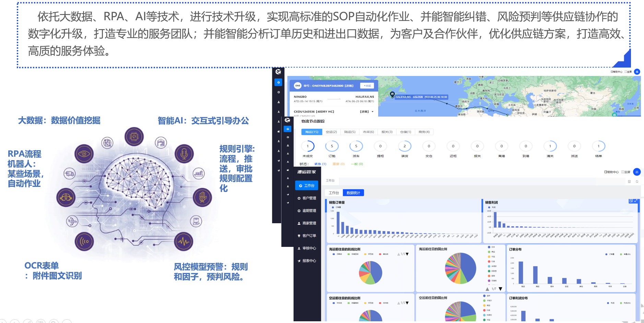Open 商家管理 in the dashboard sidebar
Viewport: 644px width, 323px height.
click(307, 223)
